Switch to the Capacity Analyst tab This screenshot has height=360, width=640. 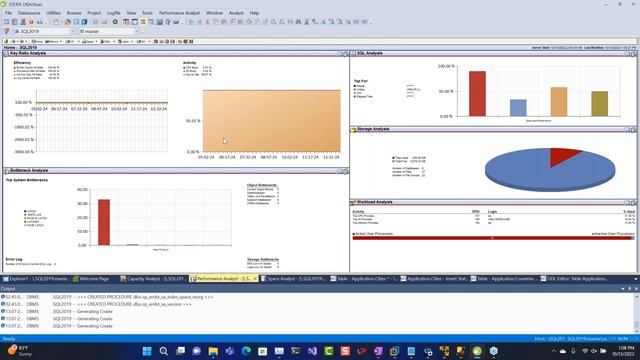tap(153, 279)
